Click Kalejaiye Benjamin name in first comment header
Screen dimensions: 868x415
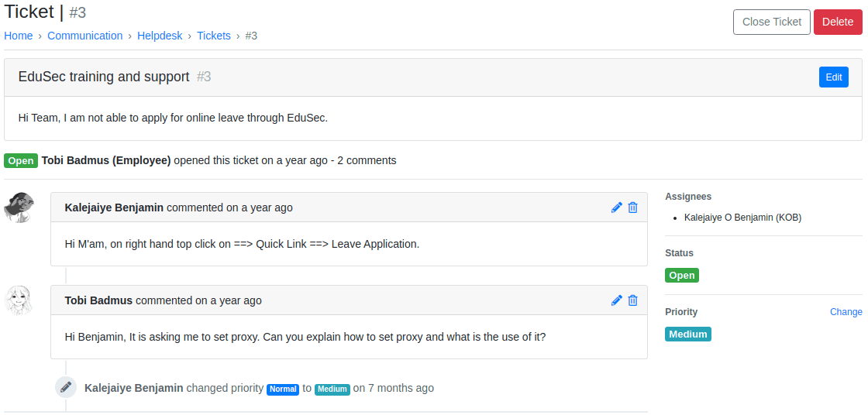pos(114,208)
